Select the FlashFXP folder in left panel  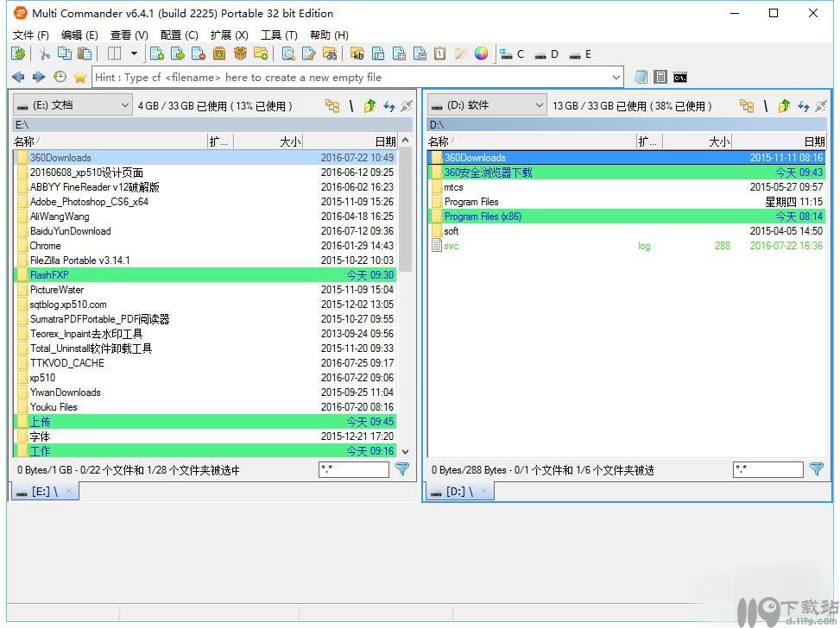[x=49, y=275]
